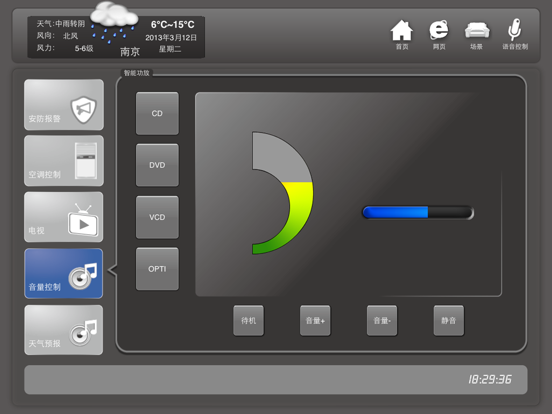This screenshot has width=552, height=414.
Task: Select the OPTI input source
Action: 157,269
